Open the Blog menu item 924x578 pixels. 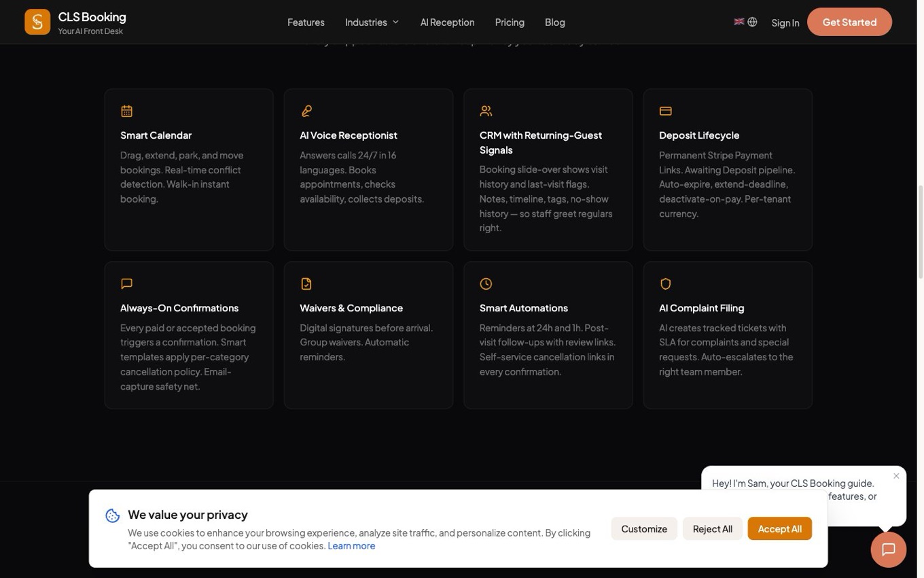(x=555, y=22)
